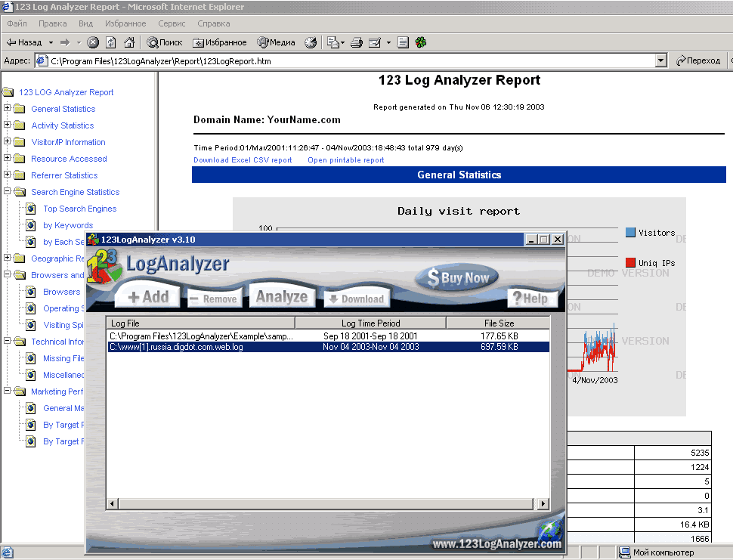Screen dimensions: 733x560
Task: Open the Избранное menu in menu bar
Action: (126, 23)
